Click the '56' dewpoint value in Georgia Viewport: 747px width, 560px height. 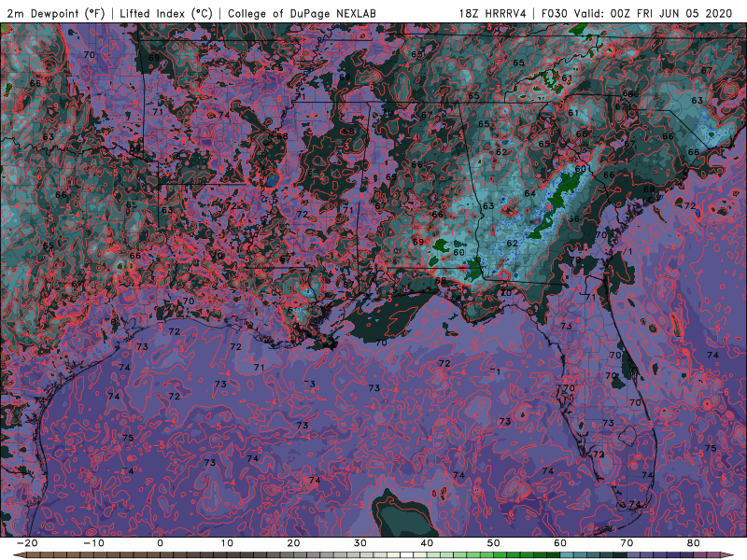coord(574,219)
